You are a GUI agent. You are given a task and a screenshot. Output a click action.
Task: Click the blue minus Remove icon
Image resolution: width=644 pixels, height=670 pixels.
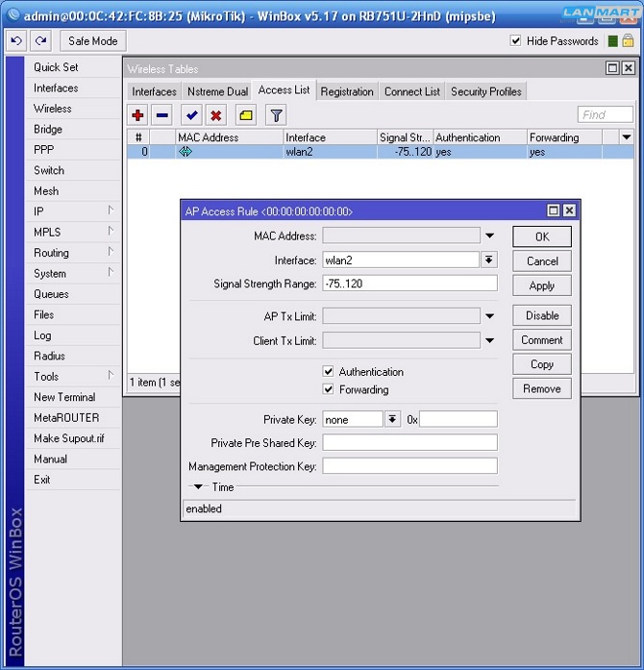[x=162, y=115]
